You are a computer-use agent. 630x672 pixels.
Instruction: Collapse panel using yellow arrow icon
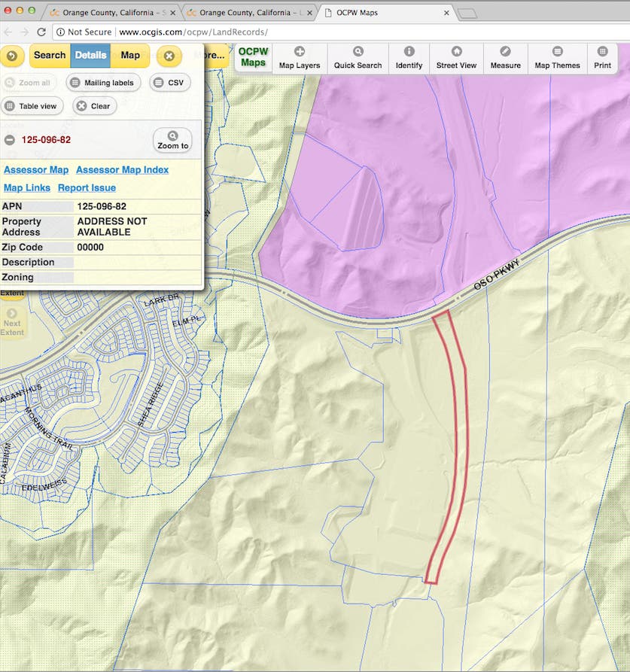(12, 56)
